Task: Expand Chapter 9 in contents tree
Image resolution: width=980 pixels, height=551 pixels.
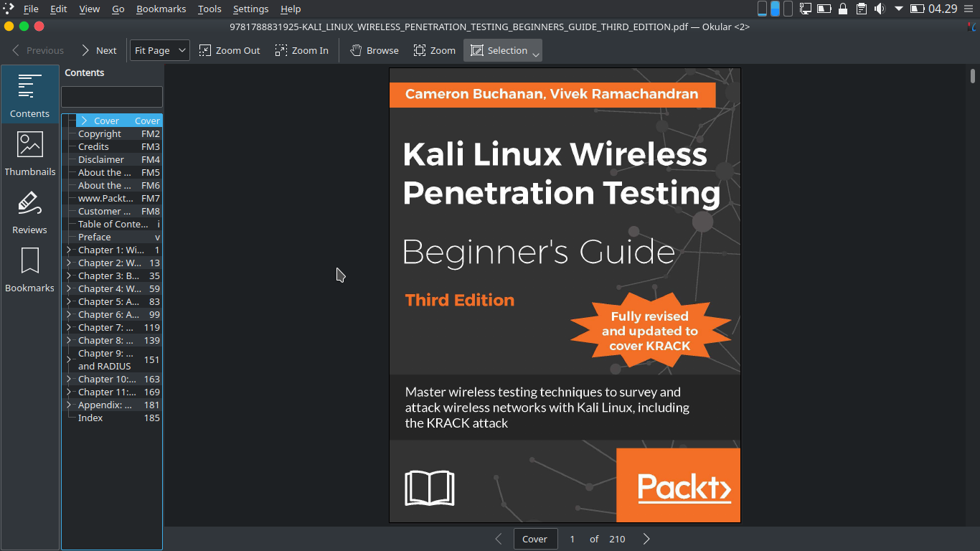Action: tap(69, 359)
